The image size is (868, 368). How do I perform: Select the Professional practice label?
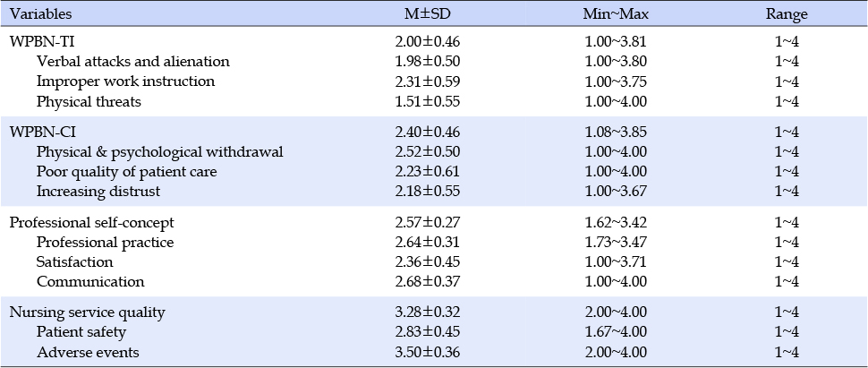106,243
